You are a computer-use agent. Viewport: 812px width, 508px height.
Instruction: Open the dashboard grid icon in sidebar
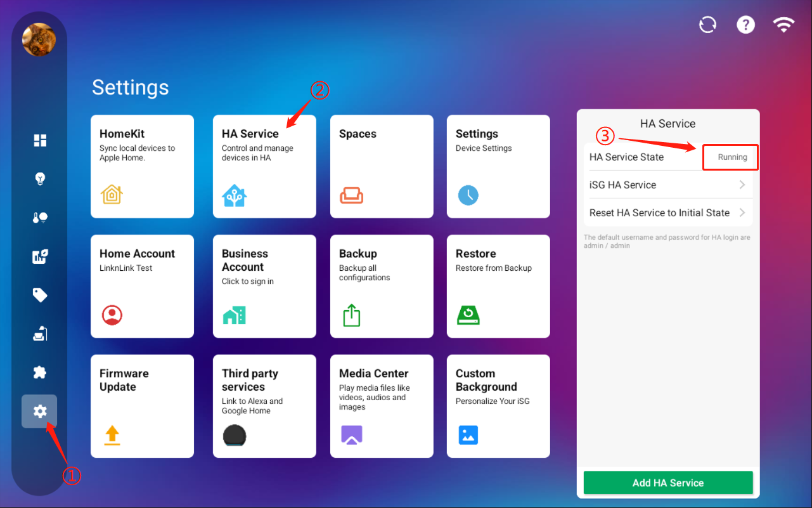[40, 140]
